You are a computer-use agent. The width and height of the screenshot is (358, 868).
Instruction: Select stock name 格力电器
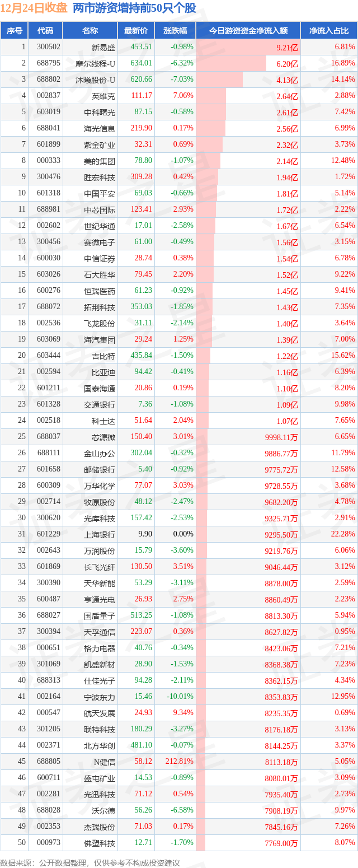tap(100, 648)
